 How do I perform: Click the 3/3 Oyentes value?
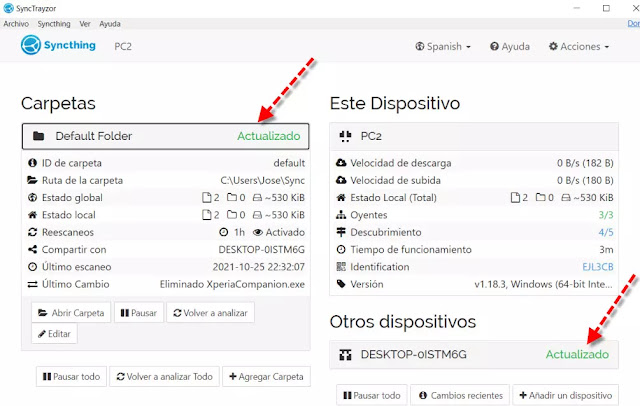click(x=606, y=215)
